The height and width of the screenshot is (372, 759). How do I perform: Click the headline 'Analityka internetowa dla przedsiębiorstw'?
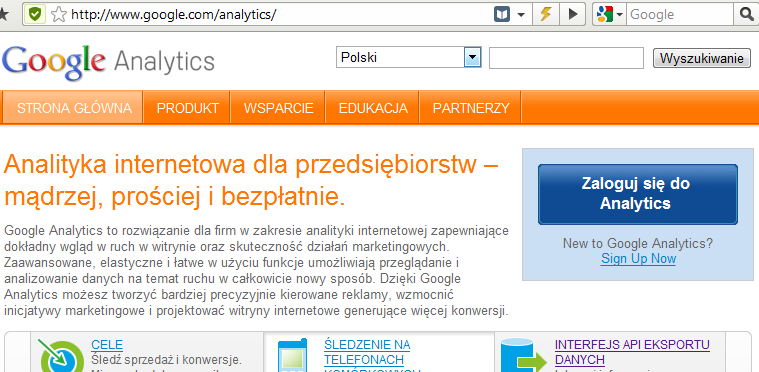(239, 165)
